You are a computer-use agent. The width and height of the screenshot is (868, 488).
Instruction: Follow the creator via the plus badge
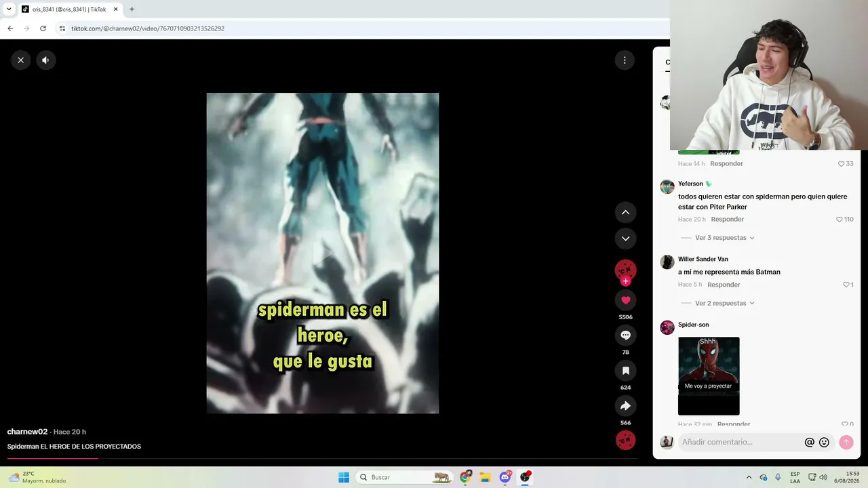tap(625, 281)
